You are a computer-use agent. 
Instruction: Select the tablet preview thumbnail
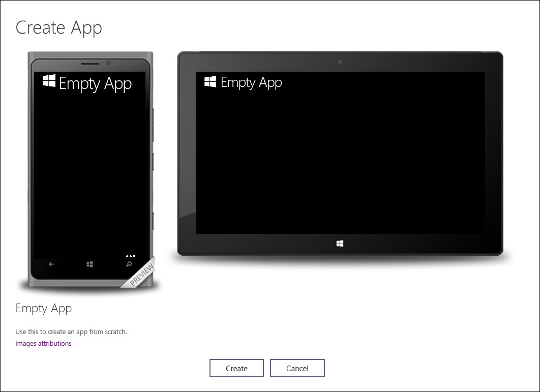(x=340, y=153)
